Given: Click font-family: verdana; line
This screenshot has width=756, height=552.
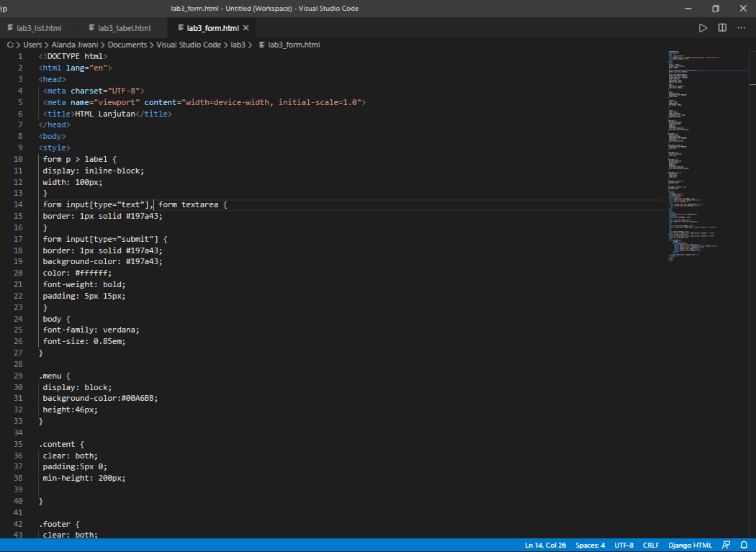Looking at the screenshot, I should [x=91, y=330].
